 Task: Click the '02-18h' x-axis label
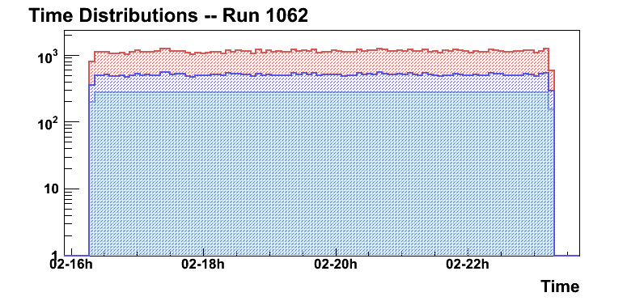(x=203, y=264)
